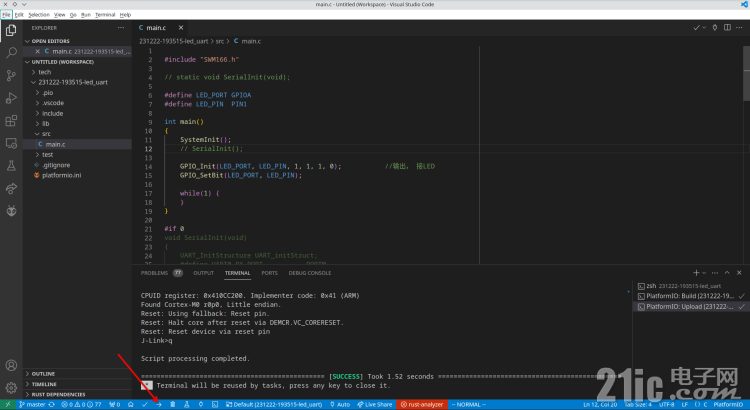The image size is (750, 410).
Task: Open the Manage gear icon
Action: pyautogui.click(x=11, y=388)
